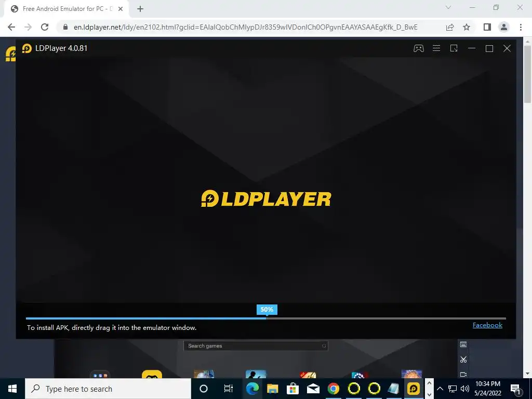Toggle Chrome side panel
The height and width of the screenshot is (399, 532).
pos(487,27)
